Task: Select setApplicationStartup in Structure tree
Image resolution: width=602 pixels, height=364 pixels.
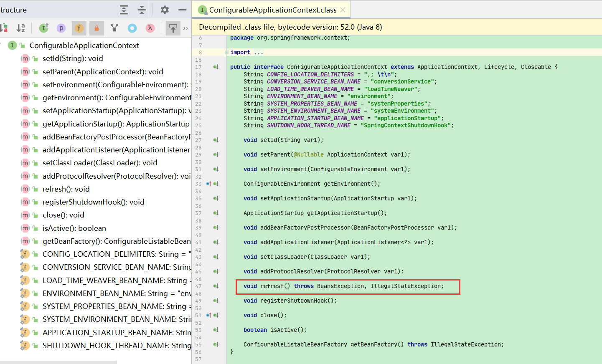Action: 117,111
